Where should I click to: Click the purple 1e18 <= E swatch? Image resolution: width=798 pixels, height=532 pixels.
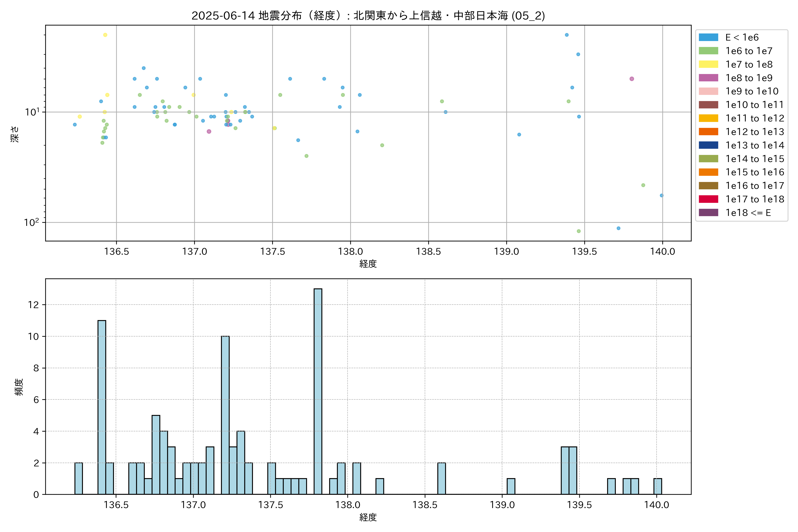pyautogui.click(x=708, y=213)
